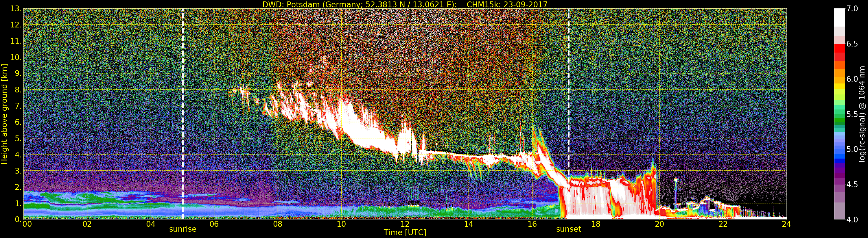The width and height of the screenshot is (868, 238).
Task: Click the "12." height axis tick label
Action: point(16,25)
